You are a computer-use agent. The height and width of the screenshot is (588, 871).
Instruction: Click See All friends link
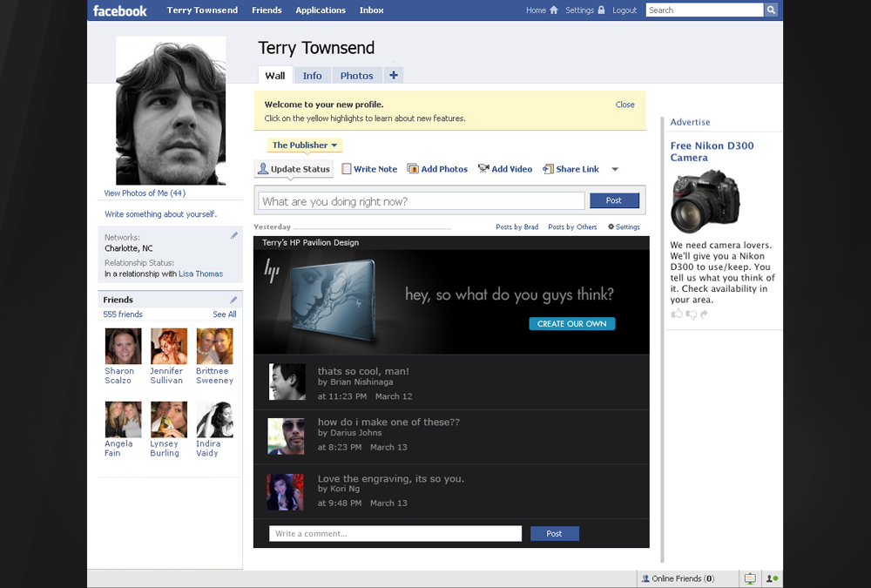pyautogui.click(x=225, y=314)
